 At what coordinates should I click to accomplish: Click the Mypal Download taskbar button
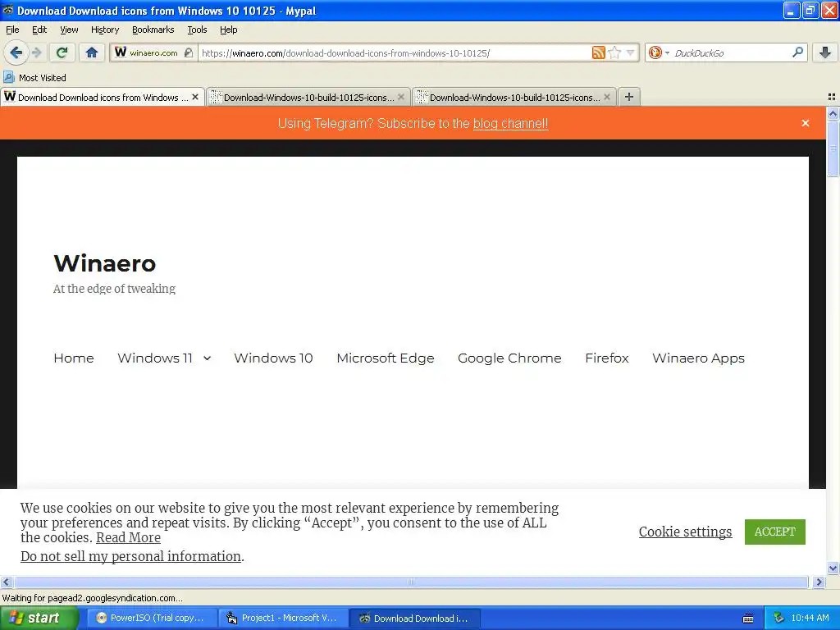click(x=415, y=618)
